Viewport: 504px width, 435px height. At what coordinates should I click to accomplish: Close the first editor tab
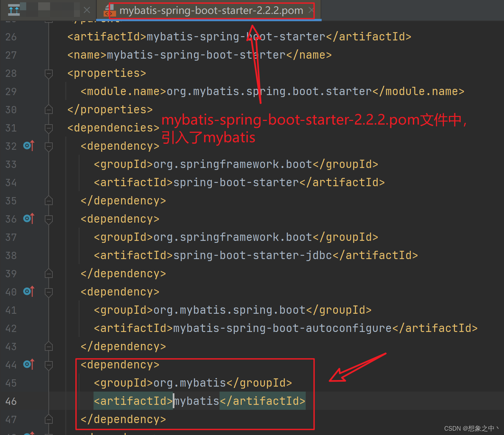point(87,10)
